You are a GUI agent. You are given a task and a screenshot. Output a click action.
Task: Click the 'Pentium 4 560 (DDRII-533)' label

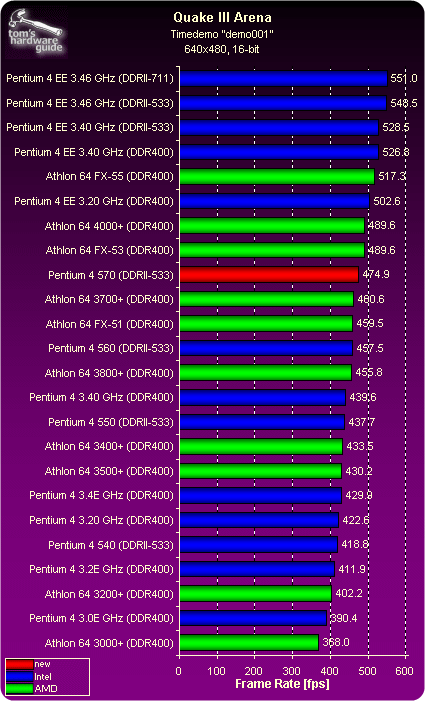[111, 348]
